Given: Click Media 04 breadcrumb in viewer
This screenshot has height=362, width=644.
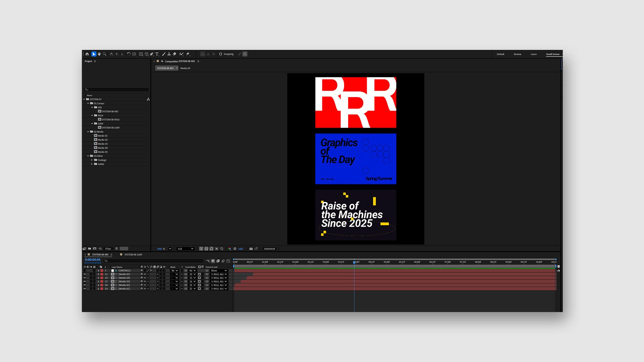Looking at the screenshot, I should point(185,68).
